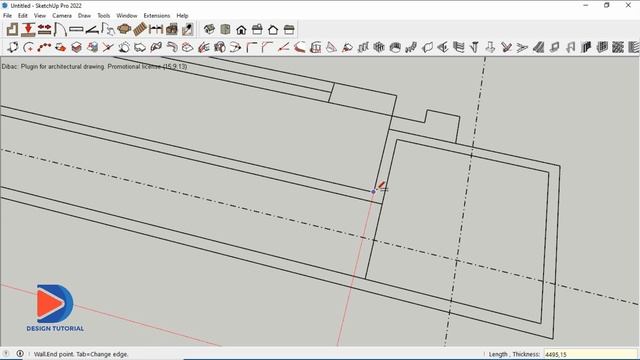Select the Dibac Wall tool icon

12,29
